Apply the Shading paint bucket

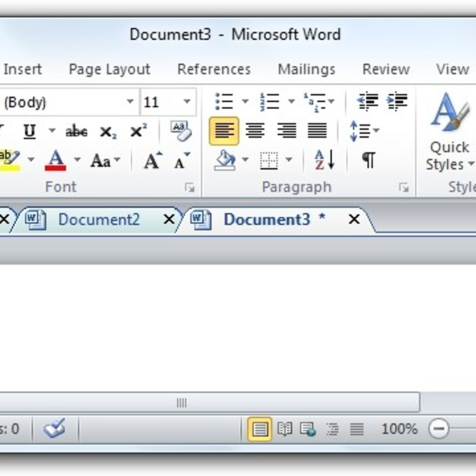(x=225, y=160)
